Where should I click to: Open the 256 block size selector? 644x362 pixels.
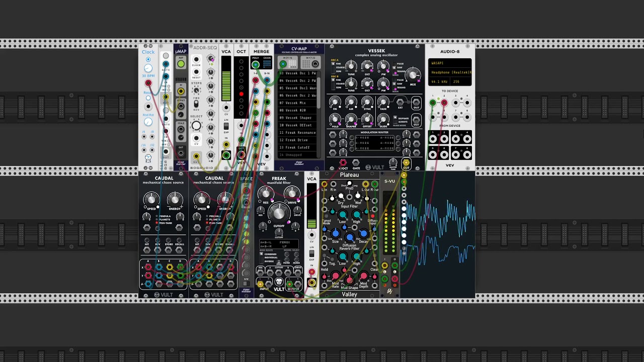(461, 81)
